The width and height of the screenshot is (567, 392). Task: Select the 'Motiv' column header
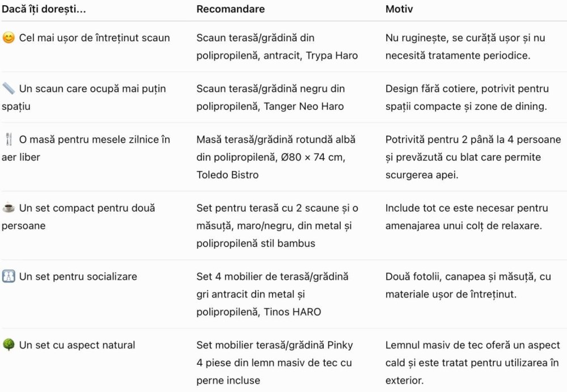[x=399, y=9]
